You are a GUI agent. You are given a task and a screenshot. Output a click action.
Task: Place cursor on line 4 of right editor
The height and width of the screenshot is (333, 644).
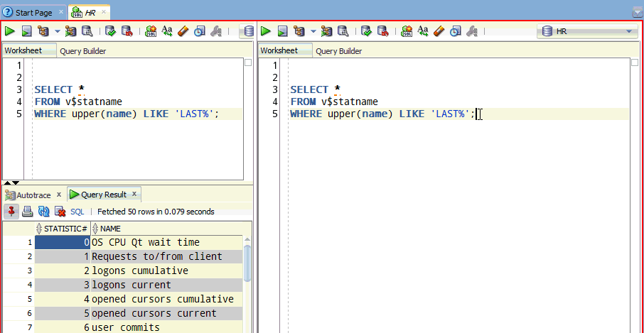coord(460,102)
